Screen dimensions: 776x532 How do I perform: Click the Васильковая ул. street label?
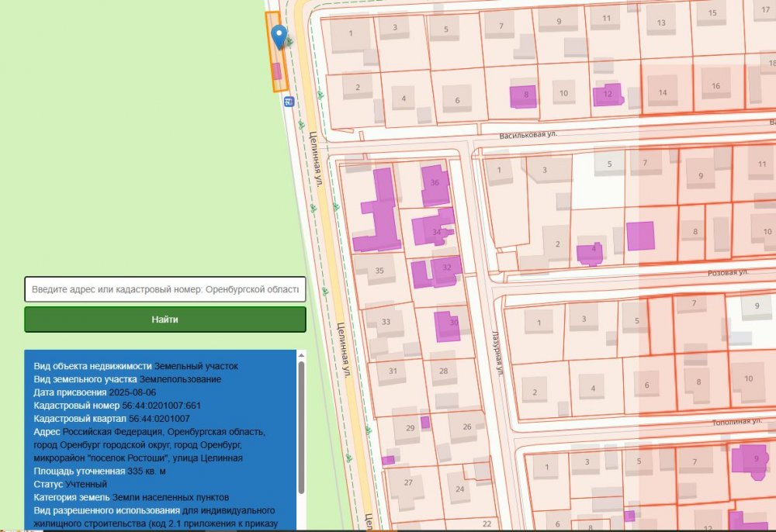(528, 134)
